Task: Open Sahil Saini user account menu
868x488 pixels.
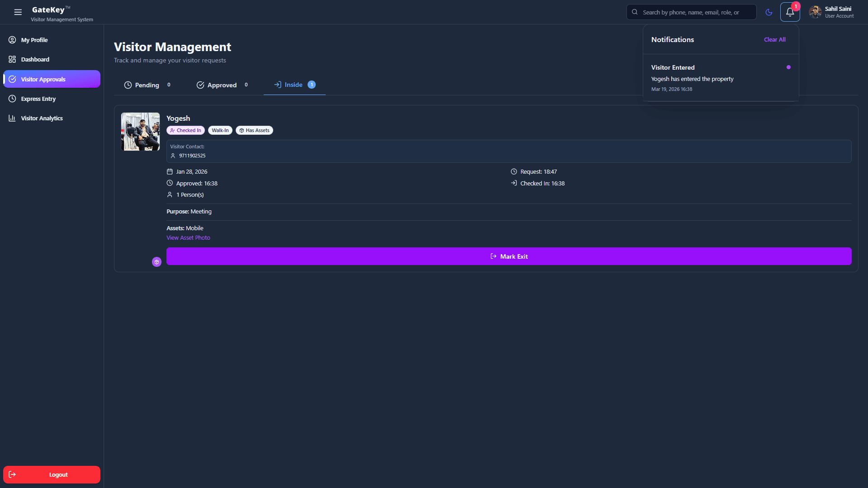Action: click(x=831, y=12)
